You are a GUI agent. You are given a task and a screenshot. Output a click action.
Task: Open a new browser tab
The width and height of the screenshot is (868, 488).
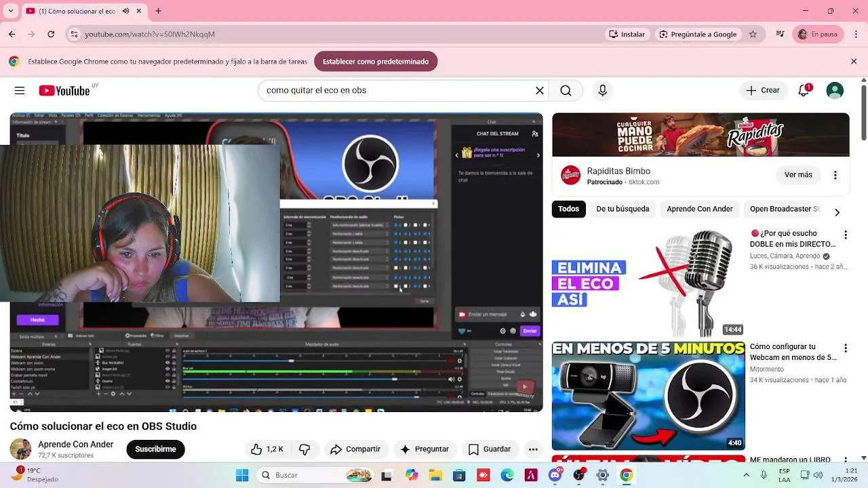[x=158, y=11]
